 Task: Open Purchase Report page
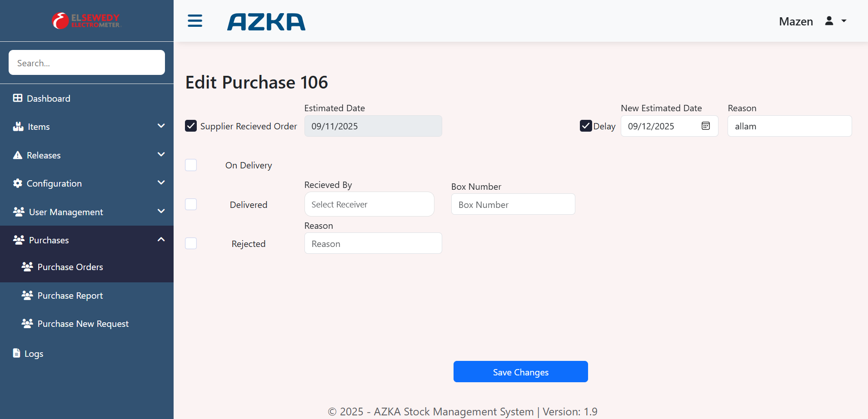point(70,296)
